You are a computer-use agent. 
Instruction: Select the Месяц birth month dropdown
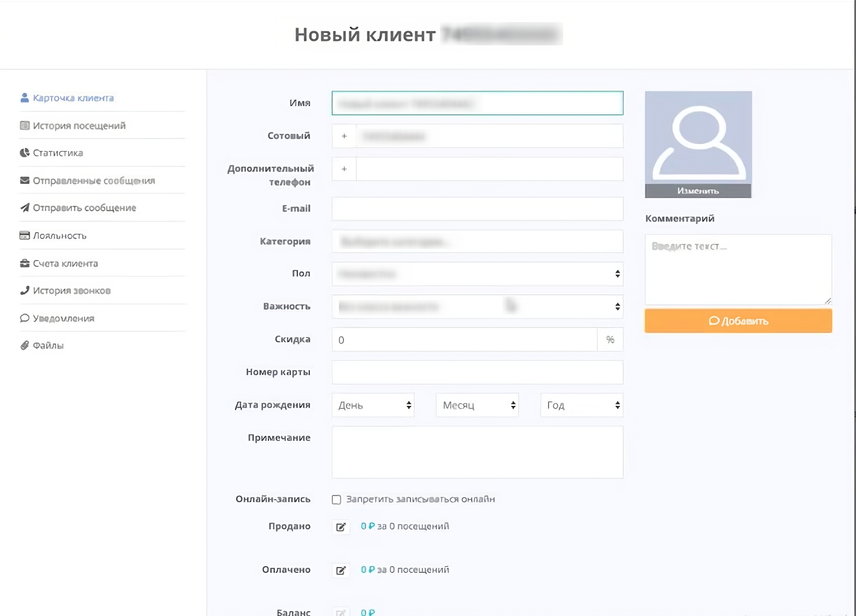tap(477, 405)
